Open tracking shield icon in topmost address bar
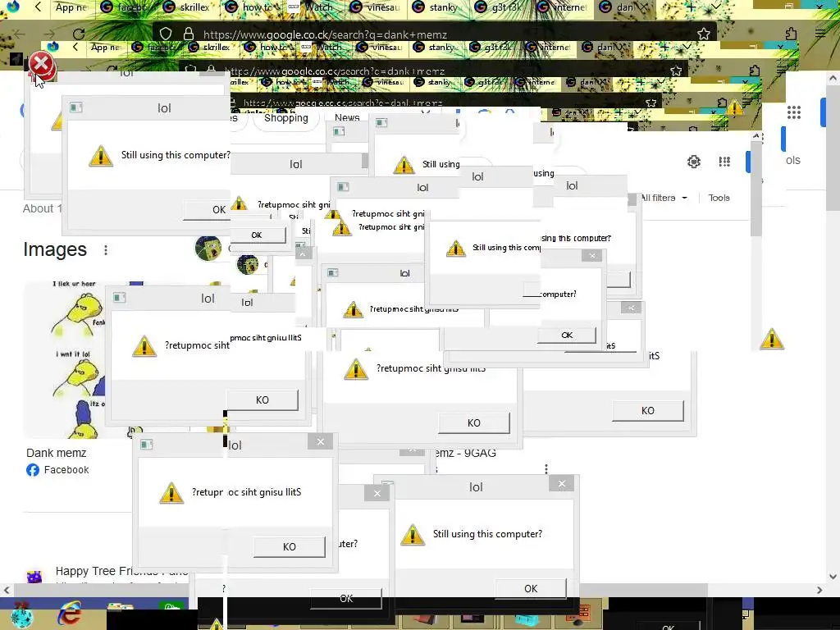840x630 pixels. [166, 34]
